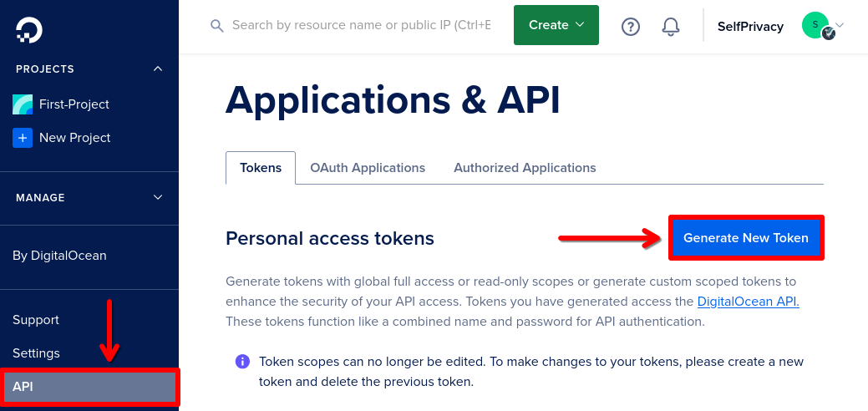This screenshot has height=411, width=868.
Task: Click the DigitalOcean logo icon
Action: pos(28,30)
